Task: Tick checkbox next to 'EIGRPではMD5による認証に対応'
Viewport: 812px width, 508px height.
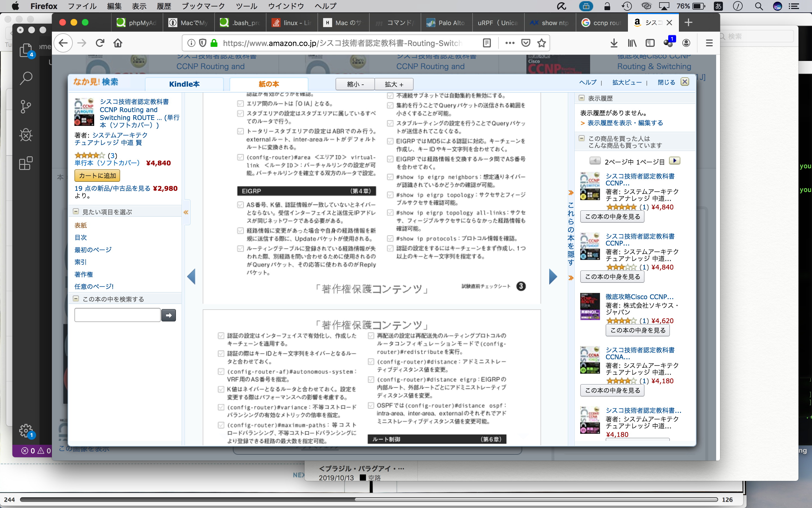Action: tap(390, 141)
